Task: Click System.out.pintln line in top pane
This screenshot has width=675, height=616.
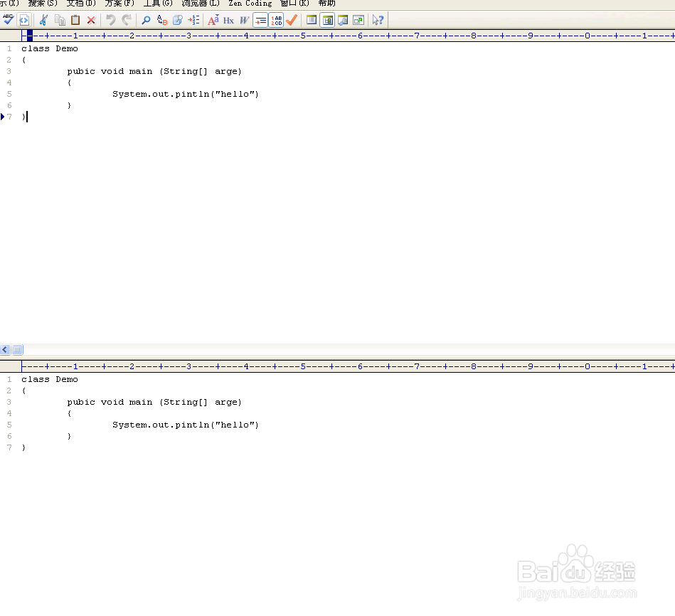Action: click(x=186, y=95)
